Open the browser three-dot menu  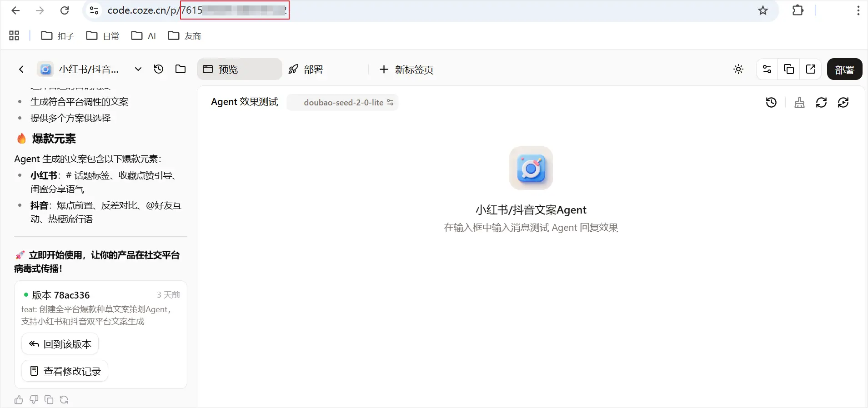click(x=858, y=10)
